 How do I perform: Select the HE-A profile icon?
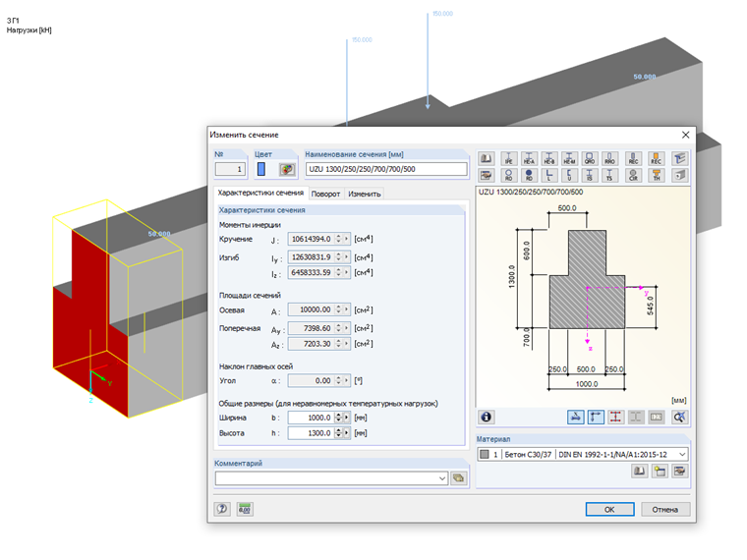[529, 158]
